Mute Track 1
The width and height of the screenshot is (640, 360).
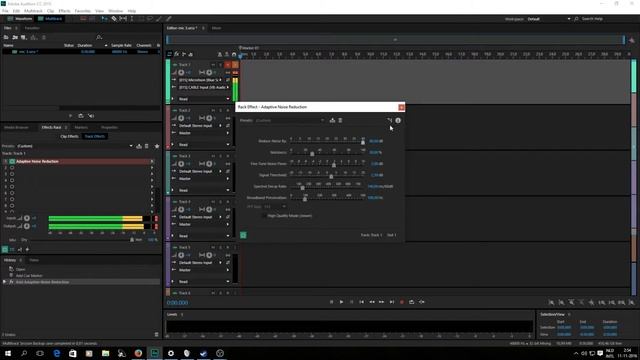(213, 65)
